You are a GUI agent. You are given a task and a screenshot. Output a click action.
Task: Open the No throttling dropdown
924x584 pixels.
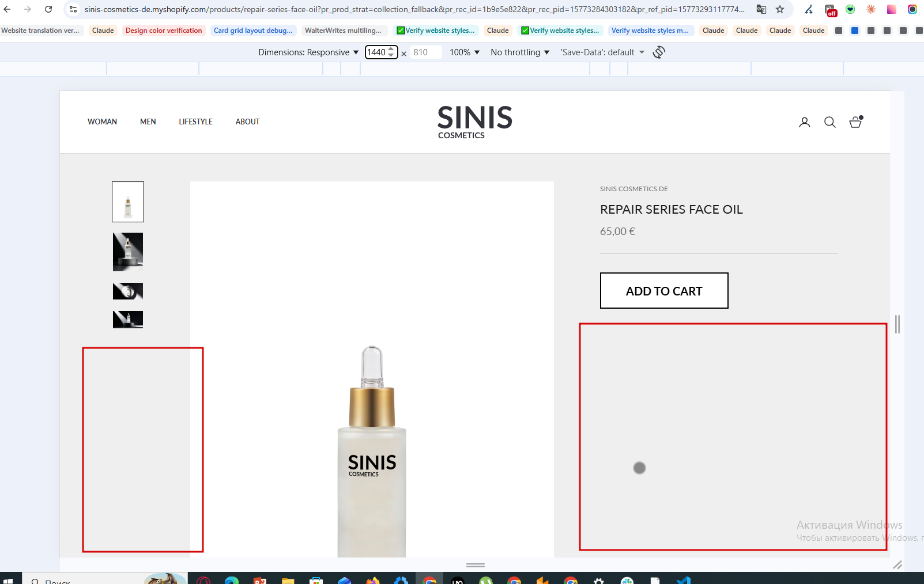point(520,52)
